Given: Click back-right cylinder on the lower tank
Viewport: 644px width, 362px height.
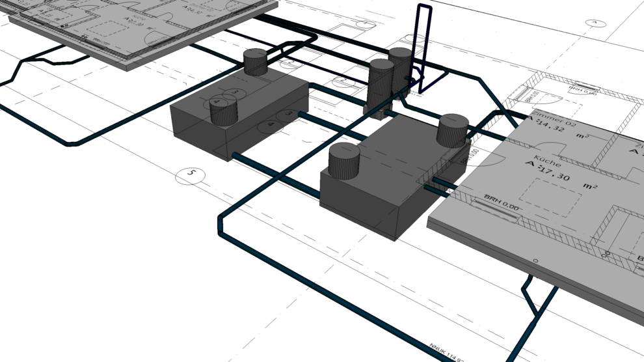Looking at the screenshot, I should click(453, 130).
